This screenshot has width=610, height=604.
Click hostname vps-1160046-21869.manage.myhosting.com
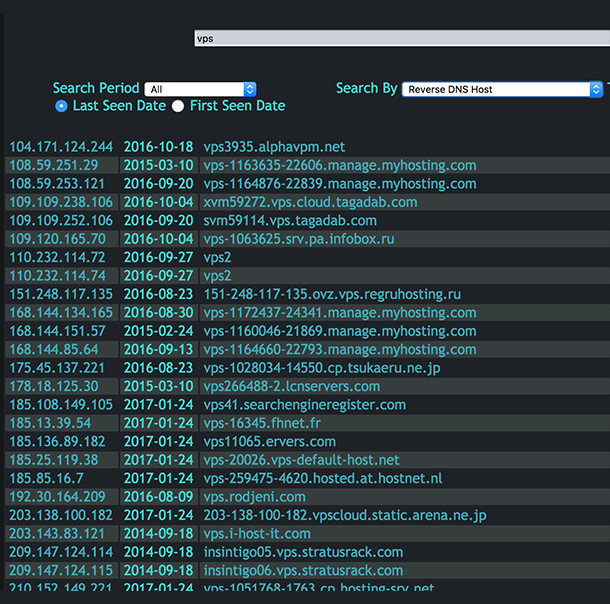coord(340,331)
